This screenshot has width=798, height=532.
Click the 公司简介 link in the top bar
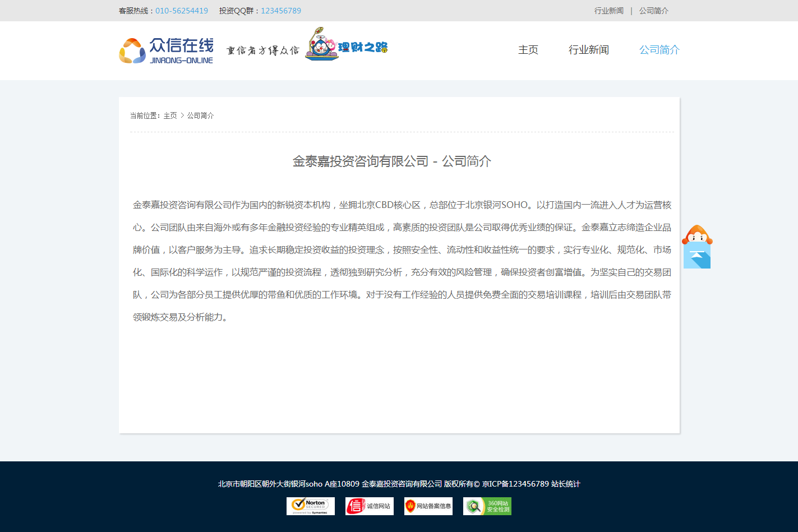tap(654, 11)
